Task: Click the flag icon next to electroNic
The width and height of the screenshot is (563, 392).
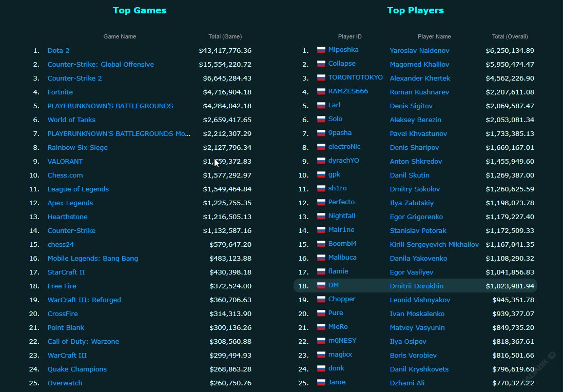Action: [x=321, y=147]
